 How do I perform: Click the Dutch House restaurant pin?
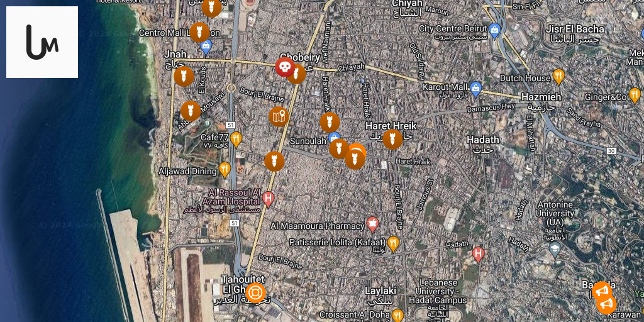click(x=558, y=77)
